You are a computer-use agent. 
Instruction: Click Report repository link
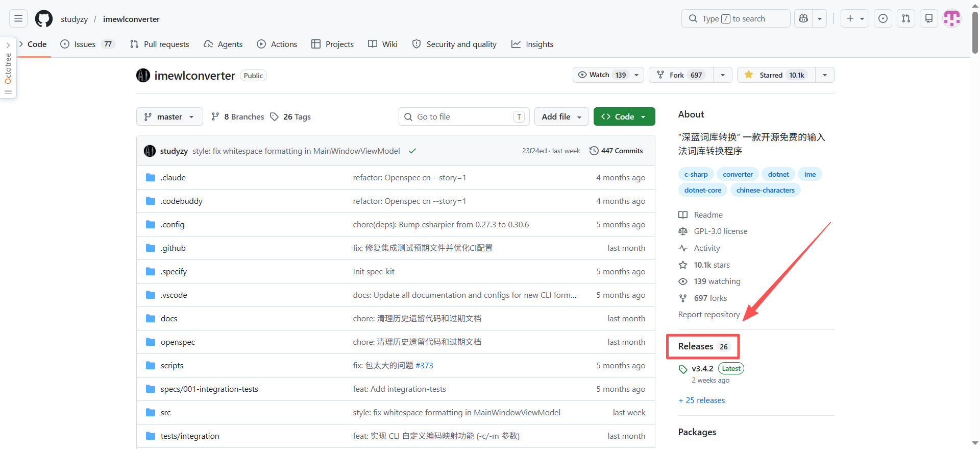[x=709, y=315]
